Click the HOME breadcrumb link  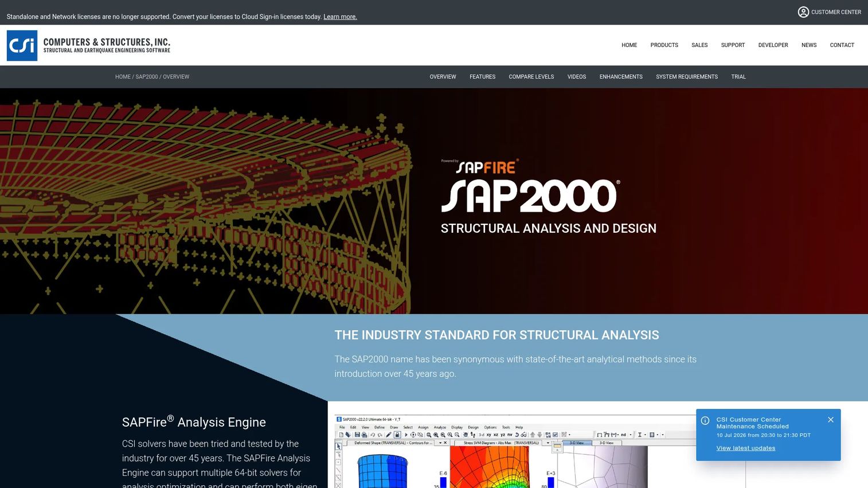pyautogui.click(x=123, y=77)
